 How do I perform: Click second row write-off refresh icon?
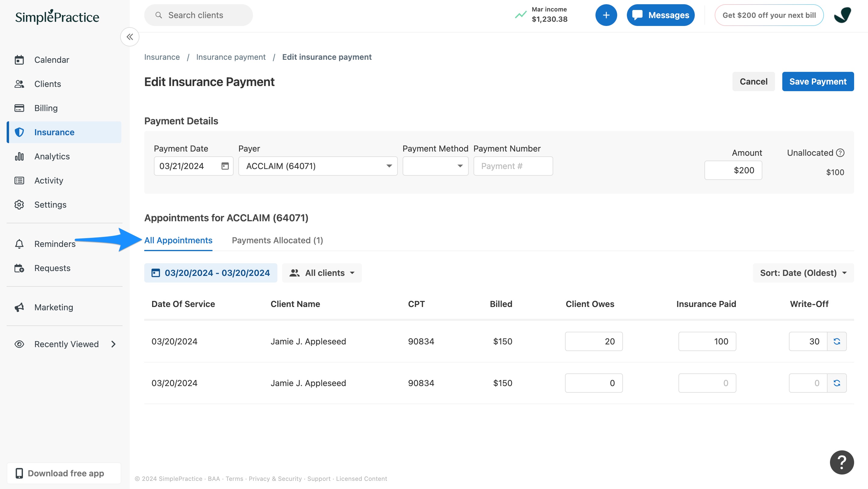pyautogui.click(x=837, y=383)
